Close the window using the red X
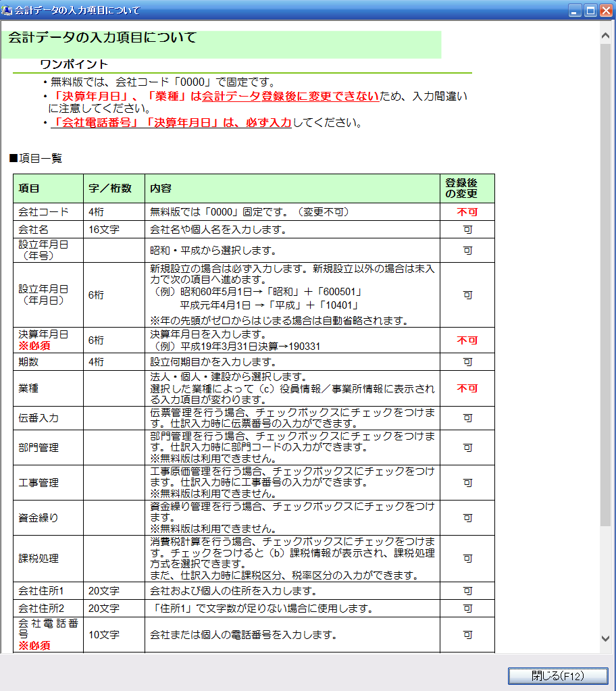Screen dimensions: 616x691 coord(605,10)
